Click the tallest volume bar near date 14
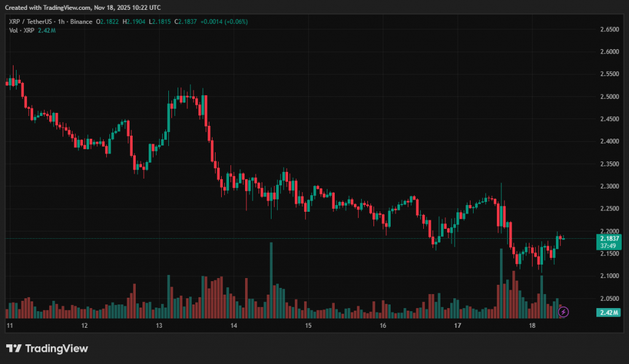 pyautogui.click(x=271, y=280)
